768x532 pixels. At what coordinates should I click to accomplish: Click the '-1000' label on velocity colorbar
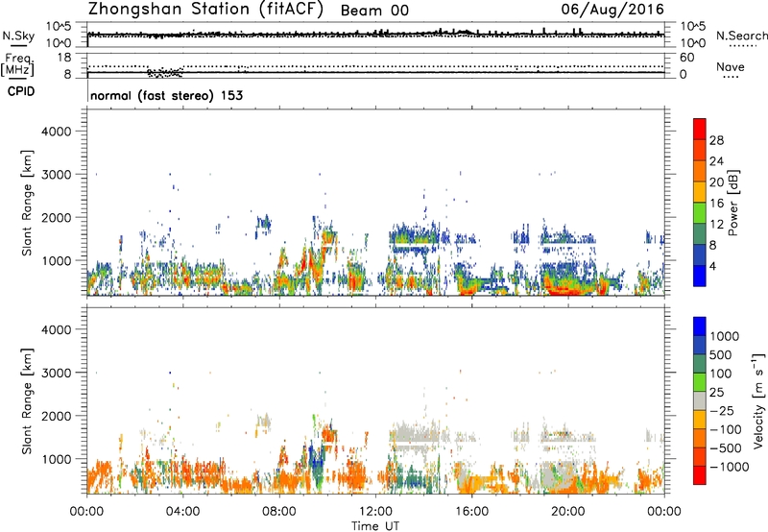(x=729, y=467)
